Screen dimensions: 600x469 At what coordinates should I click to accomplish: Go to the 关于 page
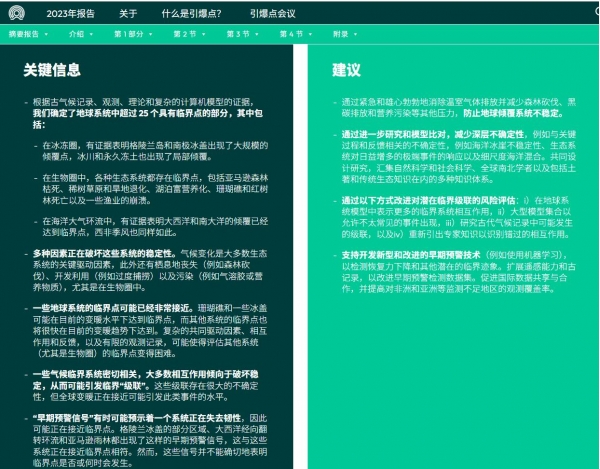(128, 14)
